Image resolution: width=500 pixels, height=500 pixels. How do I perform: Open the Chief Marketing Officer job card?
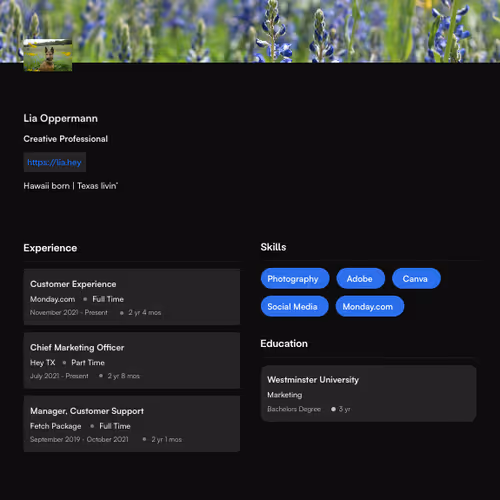click(x=132, y=360)
